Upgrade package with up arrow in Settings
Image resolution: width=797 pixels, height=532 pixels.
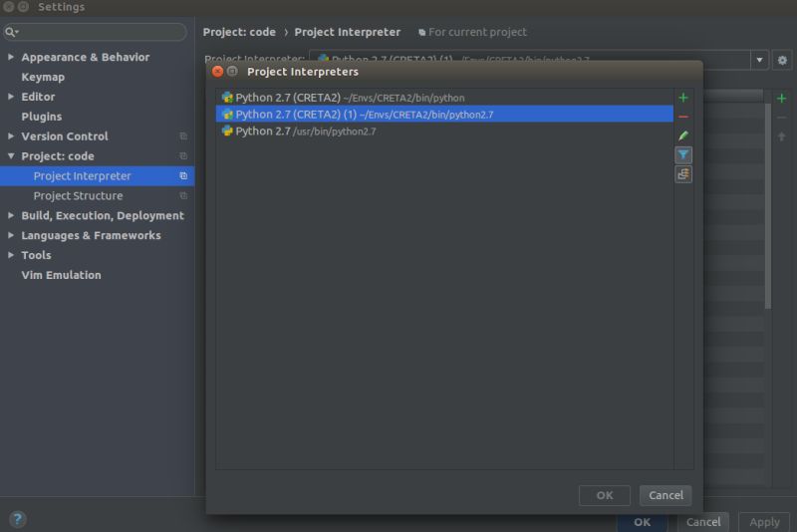(782, 136)
